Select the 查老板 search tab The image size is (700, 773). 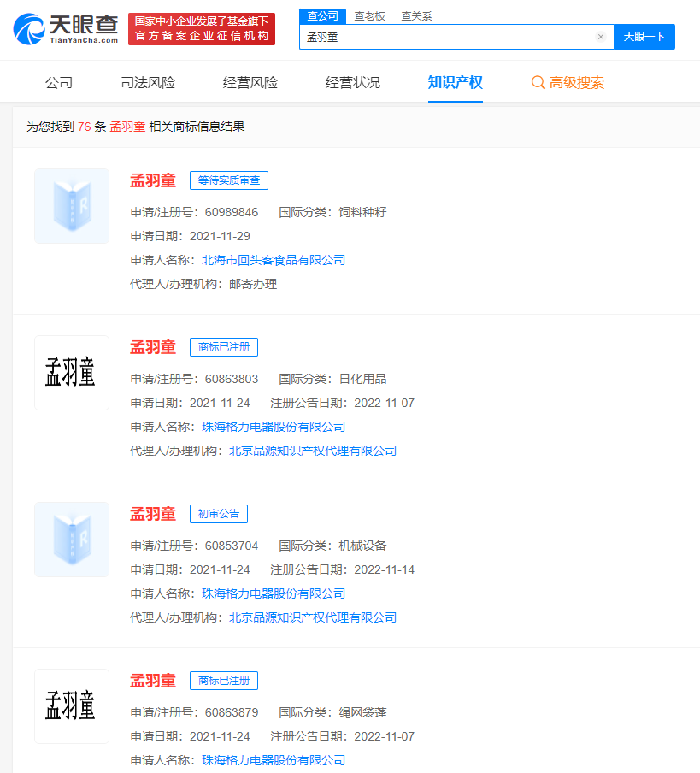point(369,16)
